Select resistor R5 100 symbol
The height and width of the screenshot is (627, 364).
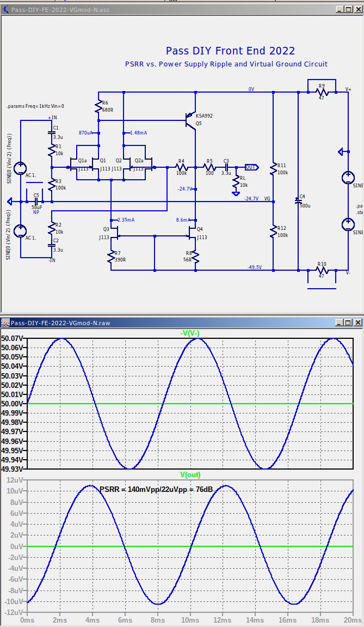pyautogui.click(x=209, y=167)
